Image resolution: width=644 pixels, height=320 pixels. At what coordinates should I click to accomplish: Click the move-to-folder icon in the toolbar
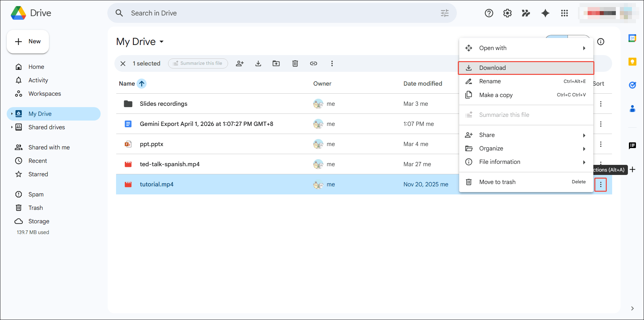(276, 63)
